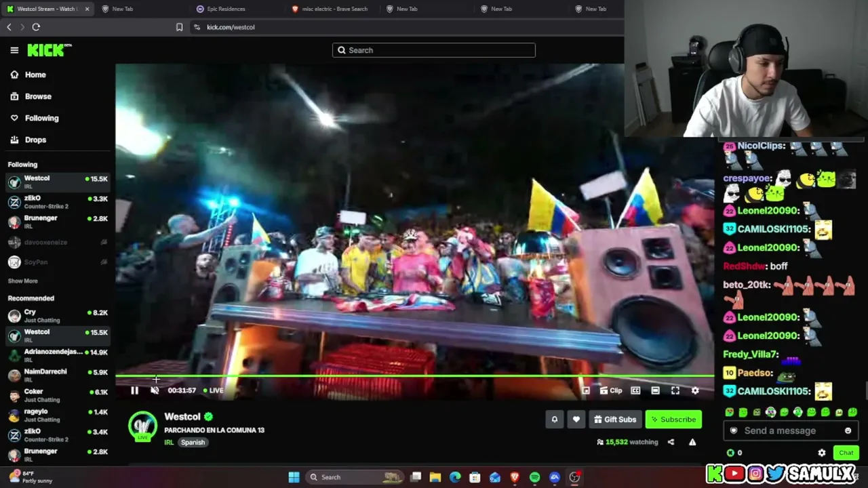Share the stream via share icon

pos(671,442)
